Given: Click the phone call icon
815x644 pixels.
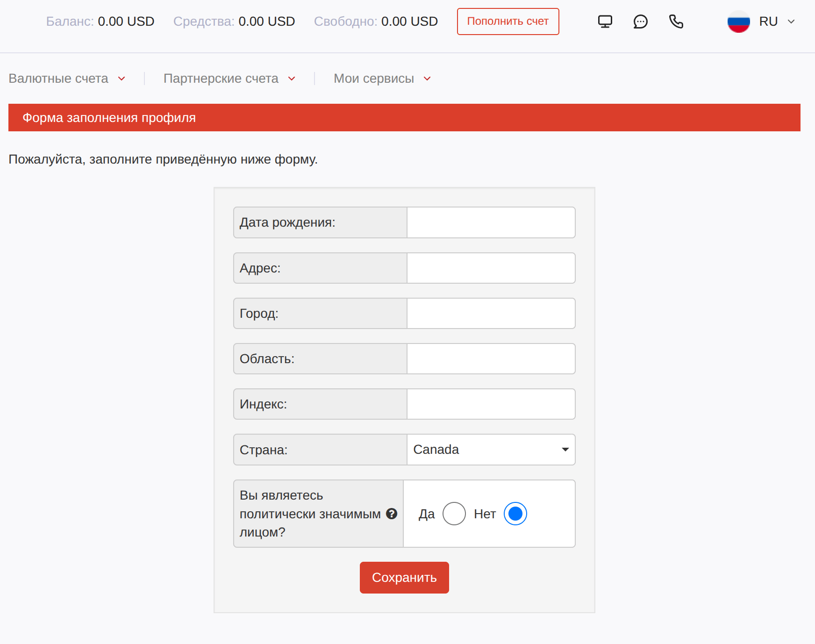Looking at the screenshot, I should tap(676, 21).
